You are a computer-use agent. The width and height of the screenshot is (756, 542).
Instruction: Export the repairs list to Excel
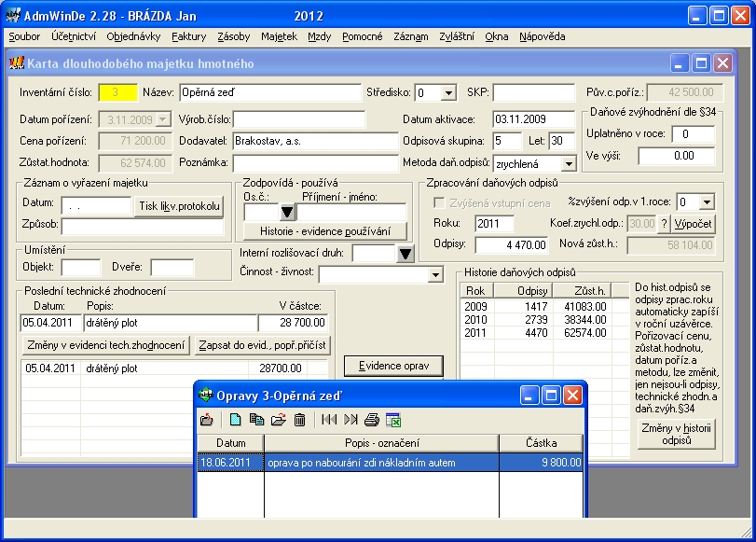pos(393,420)
